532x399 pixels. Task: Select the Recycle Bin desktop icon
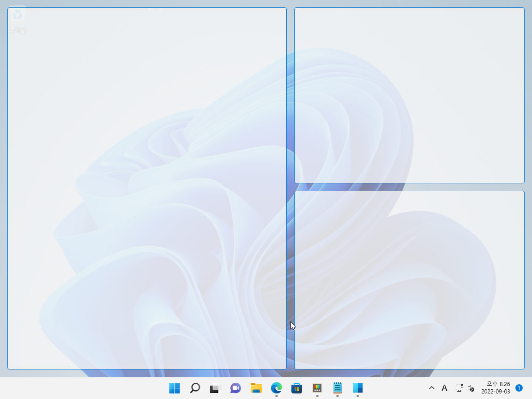coord(17,20)
